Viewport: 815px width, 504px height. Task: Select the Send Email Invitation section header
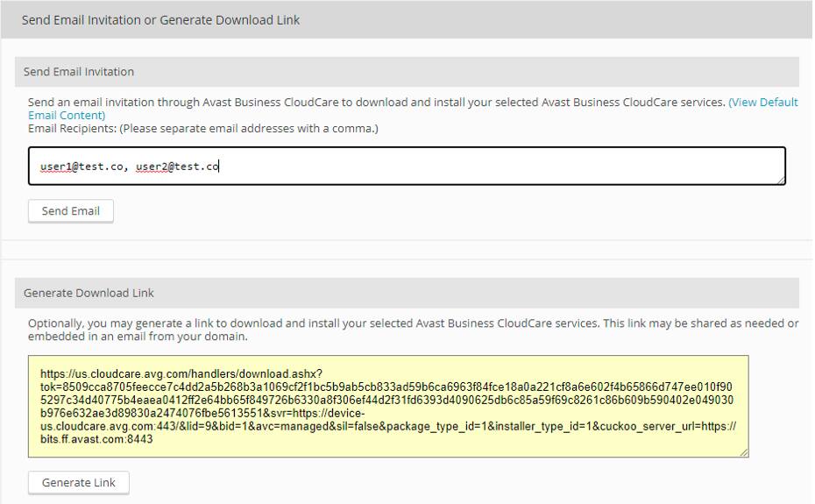(x=79, y=72)
